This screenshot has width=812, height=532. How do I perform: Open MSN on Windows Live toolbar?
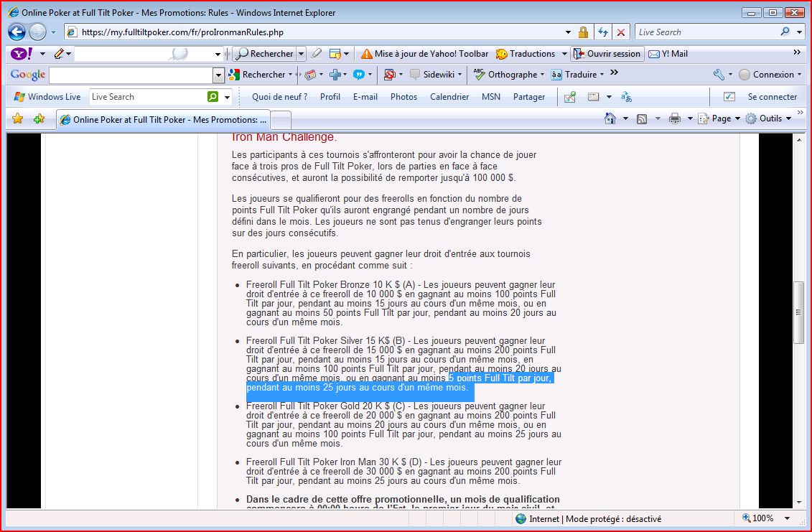point(491,97)
